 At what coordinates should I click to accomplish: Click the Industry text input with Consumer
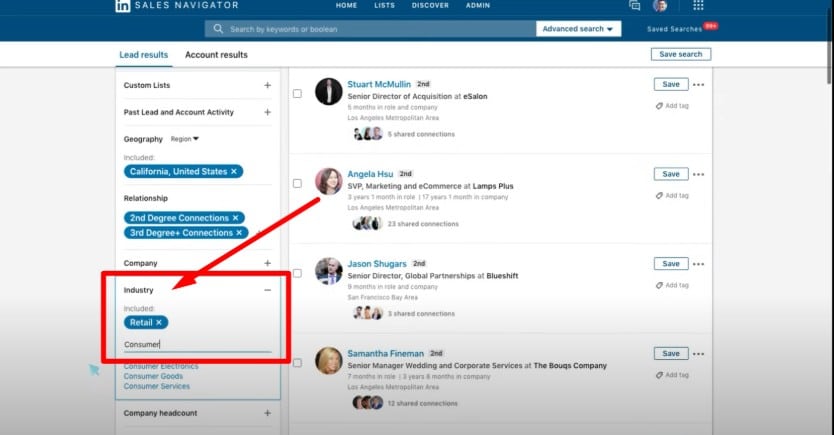click(x=197, y=345)
